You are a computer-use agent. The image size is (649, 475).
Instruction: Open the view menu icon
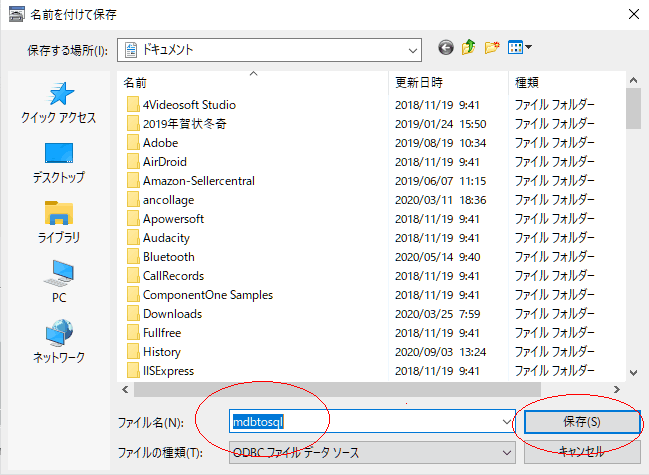coord(515,48)
